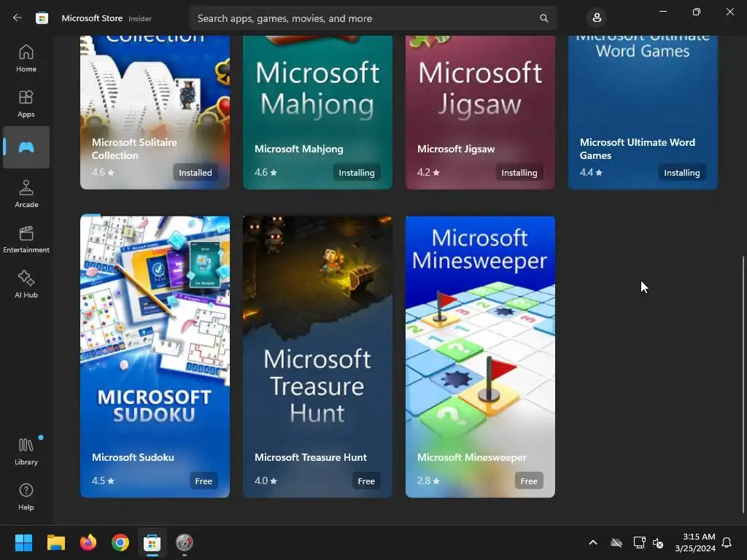Image resolution: width=747 pixels, height=560 pixels.
Task: Click Free button on Microsoft Minesweeper
Action: tap(529, 481)
